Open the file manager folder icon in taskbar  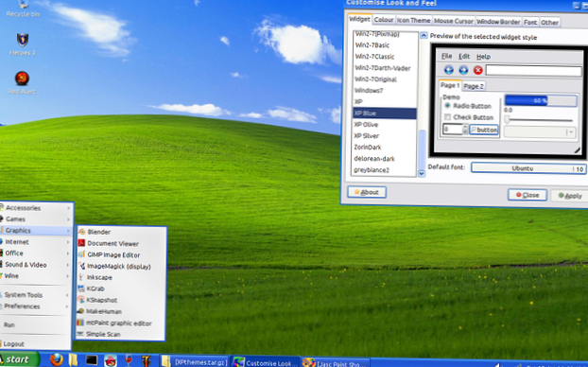pos(73,359)
